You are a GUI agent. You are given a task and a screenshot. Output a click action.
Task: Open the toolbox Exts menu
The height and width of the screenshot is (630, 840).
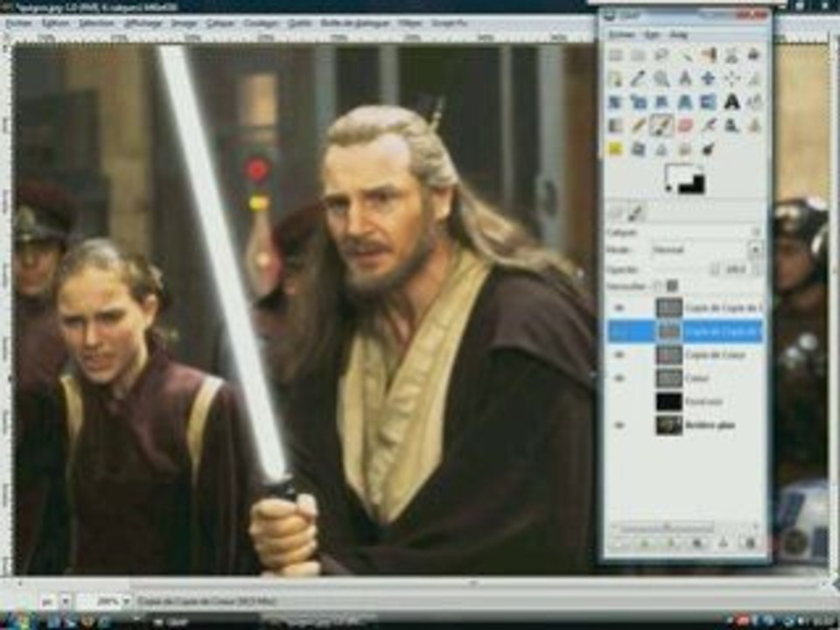[x=652, y=34]
